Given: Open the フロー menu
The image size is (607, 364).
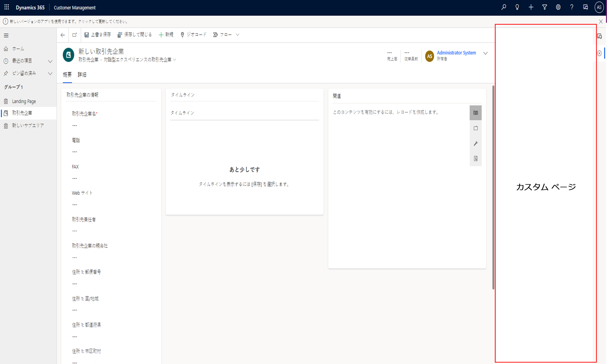Looking at the screenshot, I should [223, 35].
